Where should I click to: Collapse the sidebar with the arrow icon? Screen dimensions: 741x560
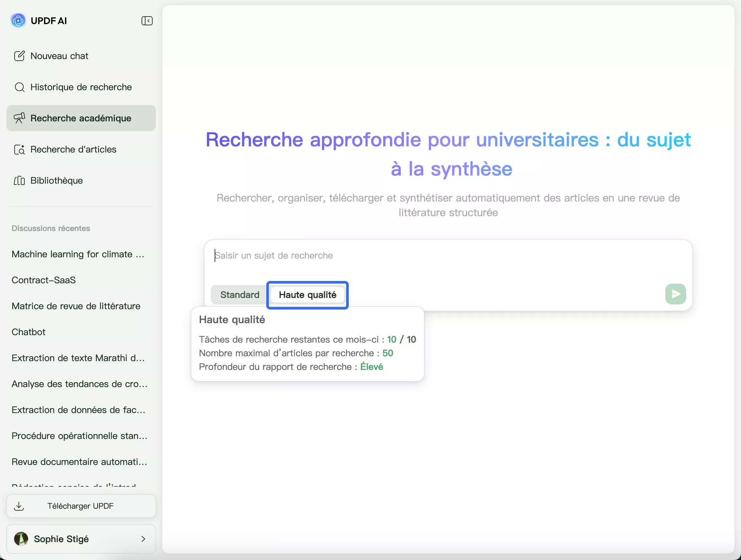click(147, 21)
